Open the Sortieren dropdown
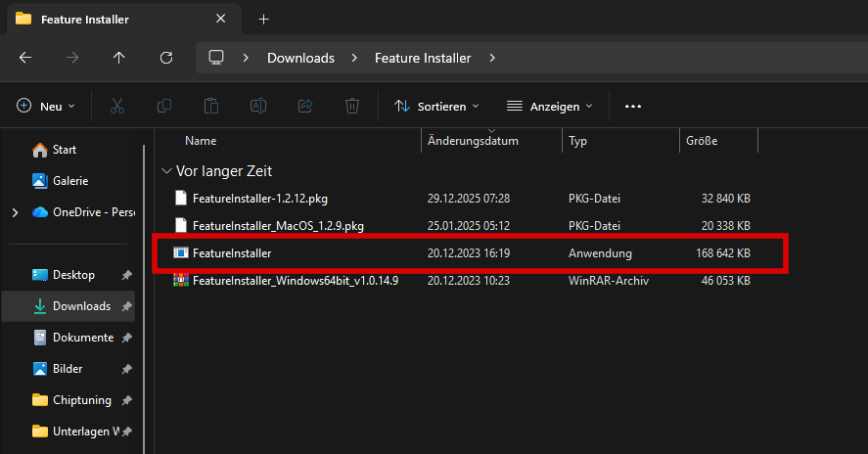Image resolution: width=868 pixels, height=454 pixels. click(x=436, y=106)
